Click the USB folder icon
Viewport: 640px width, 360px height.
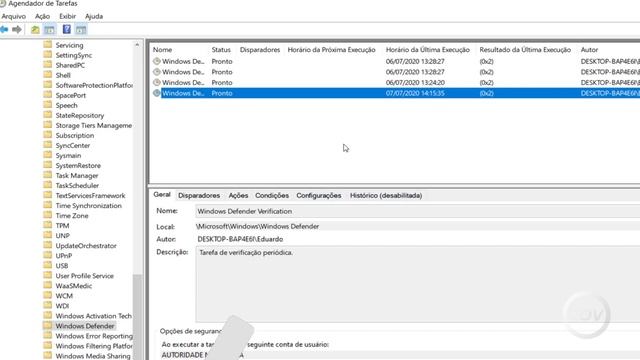48,265
